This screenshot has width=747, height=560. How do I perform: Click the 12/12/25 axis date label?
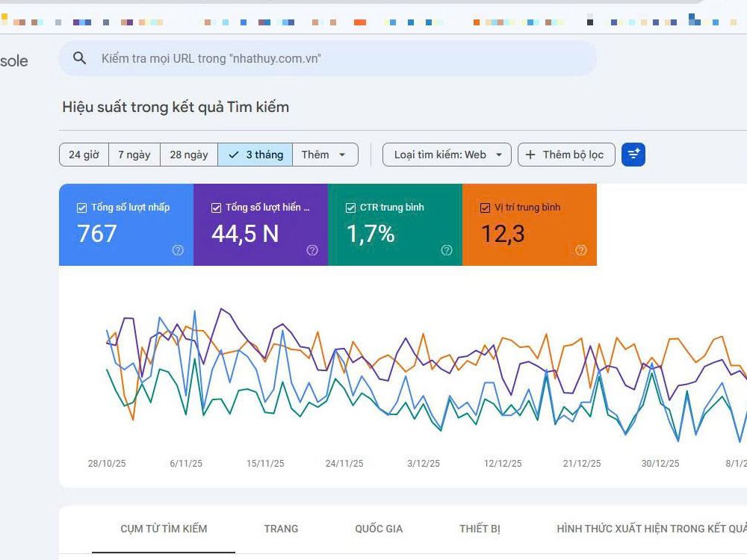[x=503, y=464]
